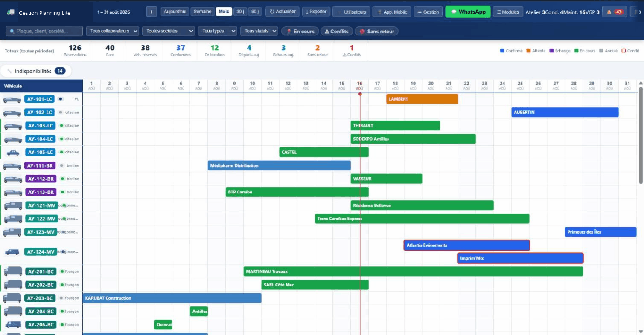Click the van icon for AY-123-MV
644x335 pixels.
[12, 232]
